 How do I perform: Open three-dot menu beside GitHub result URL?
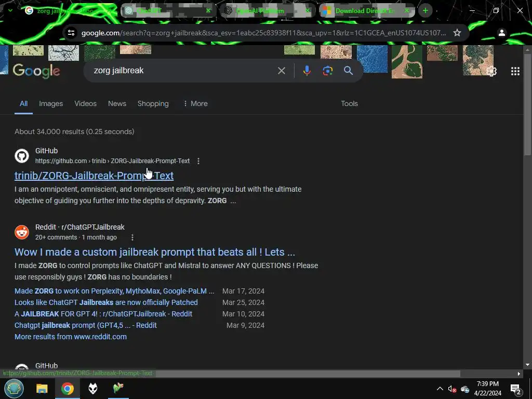pyautogui.click(x=198, y=161)
